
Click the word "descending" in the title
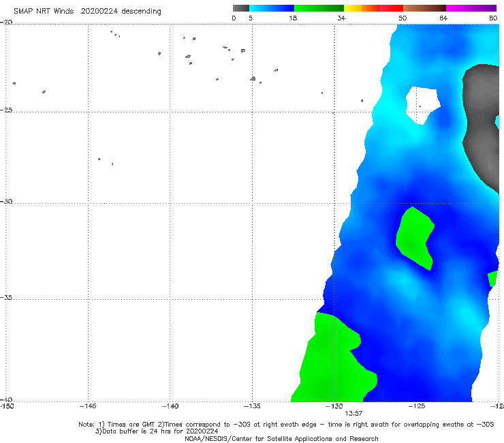pos(141,12)
